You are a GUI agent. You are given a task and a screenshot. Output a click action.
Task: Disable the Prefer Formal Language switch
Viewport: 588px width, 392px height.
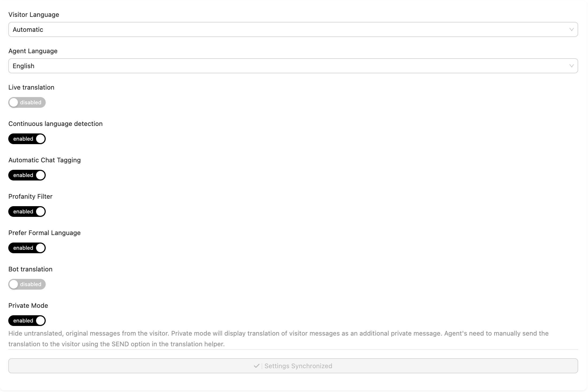point(27,248)
